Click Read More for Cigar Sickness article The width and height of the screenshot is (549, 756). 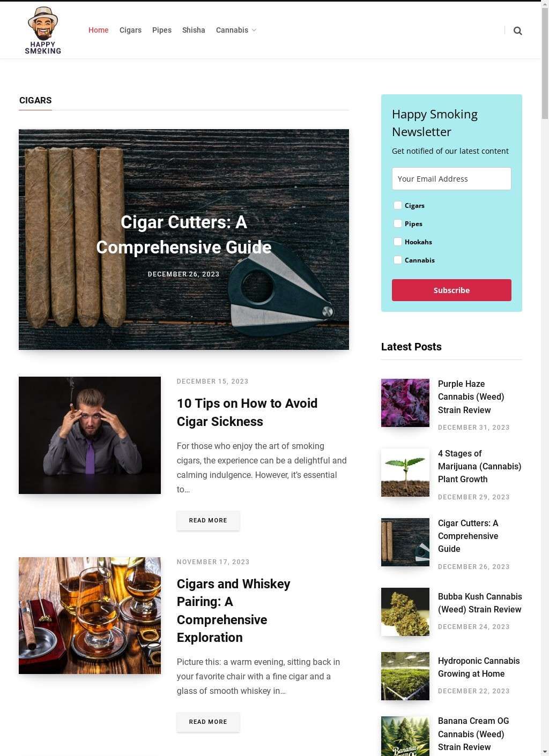(x=208, y=520)
